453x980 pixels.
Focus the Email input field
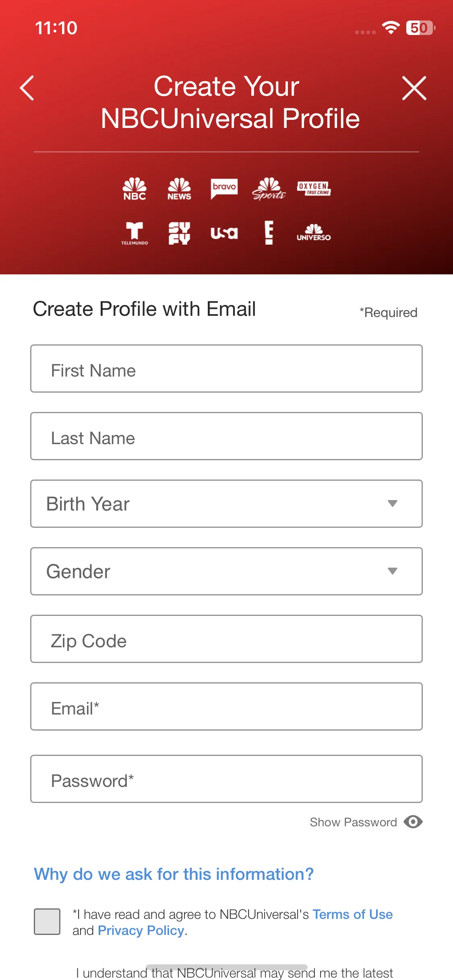tap(226, 706)
